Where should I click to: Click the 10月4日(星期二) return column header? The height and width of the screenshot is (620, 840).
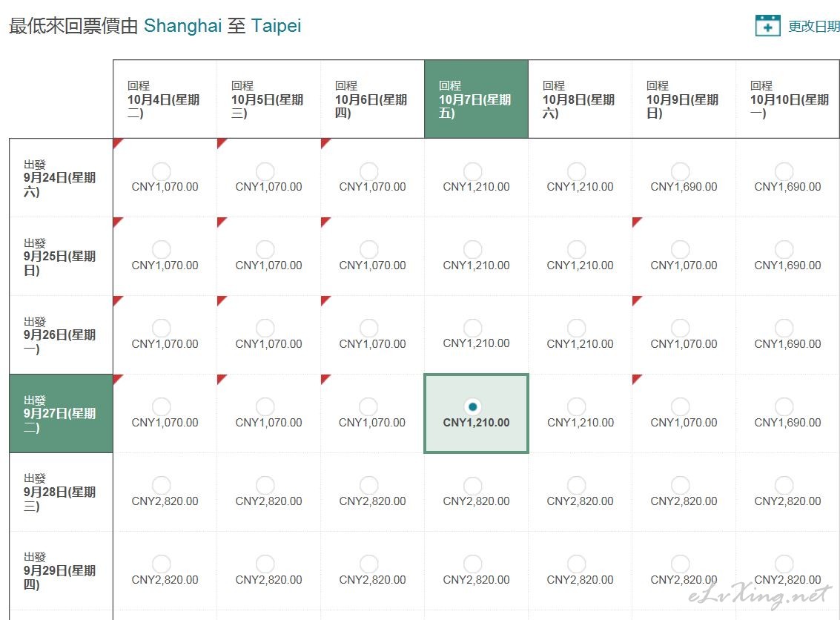click(x=165, y=99)
